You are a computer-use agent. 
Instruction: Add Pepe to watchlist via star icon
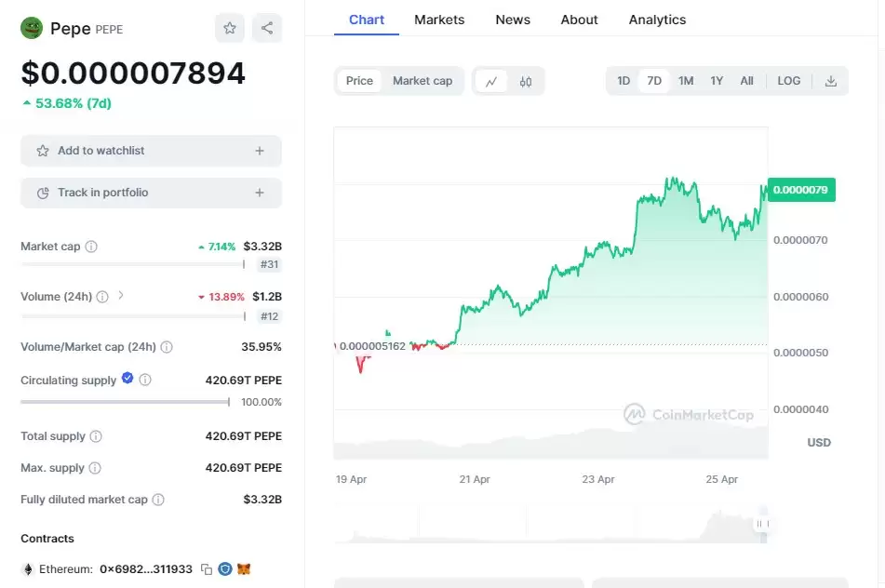coord(229,28)
